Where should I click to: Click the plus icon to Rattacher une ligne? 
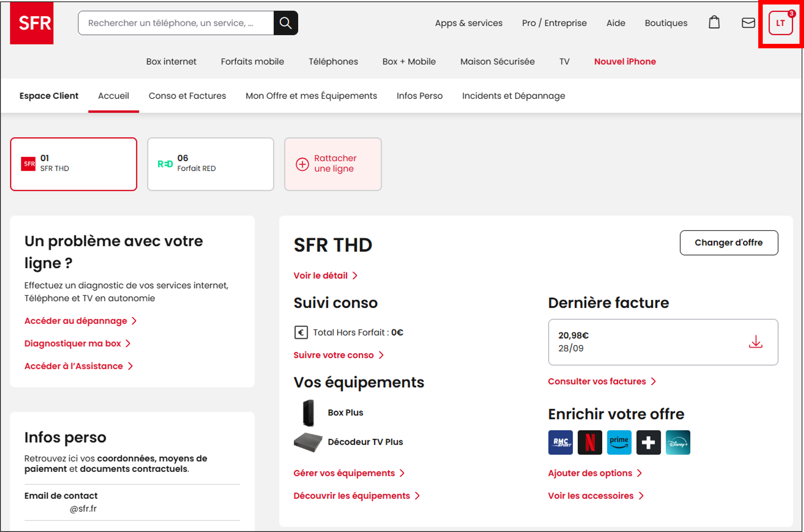302,164
